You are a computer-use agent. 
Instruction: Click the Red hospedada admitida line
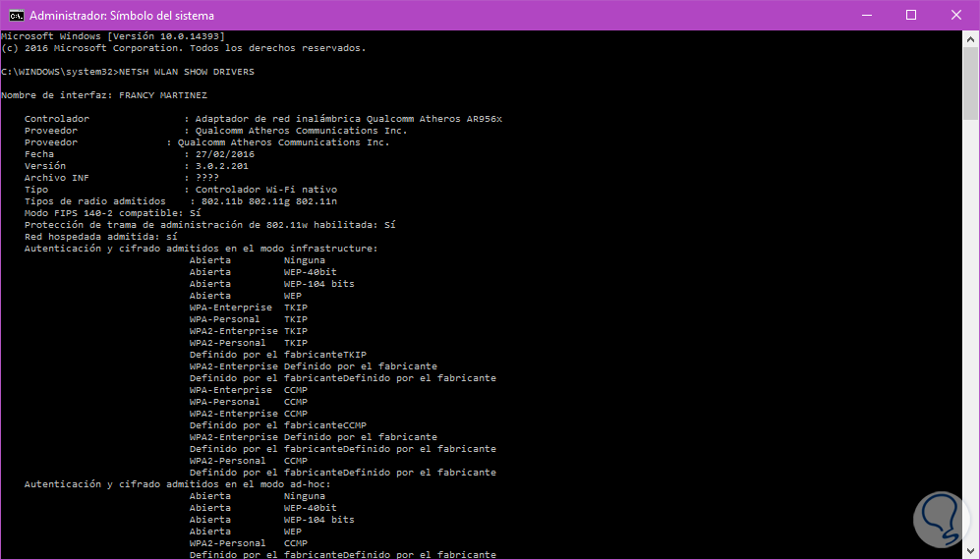point(100,237)
